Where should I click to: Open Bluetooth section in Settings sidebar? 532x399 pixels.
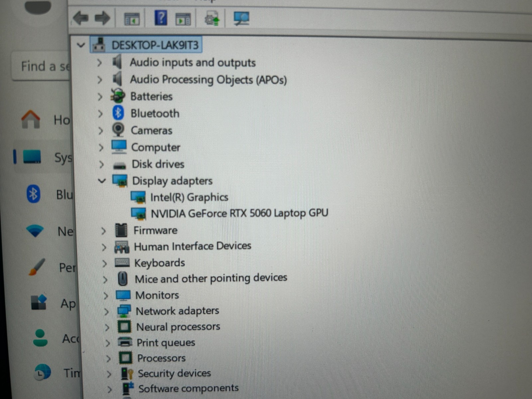[x=50, y=194]
